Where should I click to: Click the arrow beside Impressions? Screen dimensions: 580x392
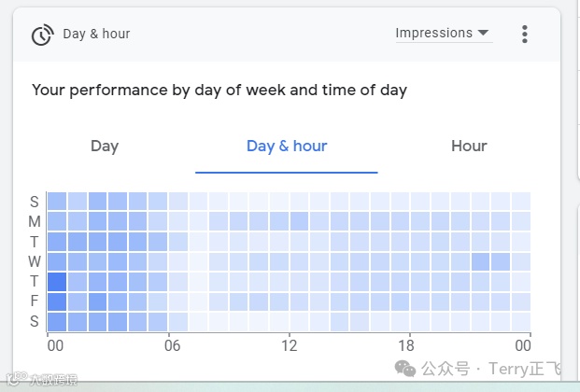pos(483,34)
